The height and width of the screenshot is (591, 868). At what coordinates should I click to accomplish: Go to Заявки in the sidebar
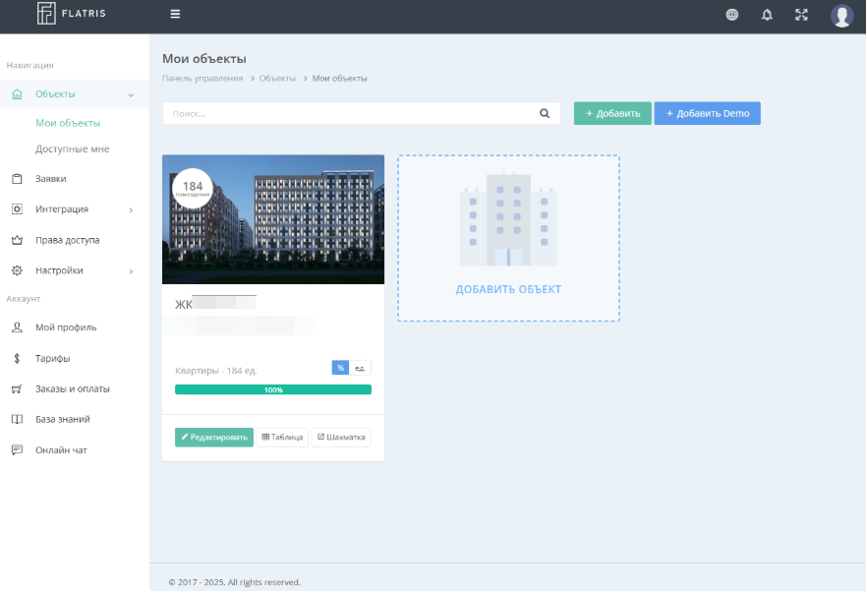tap(51, 179)
